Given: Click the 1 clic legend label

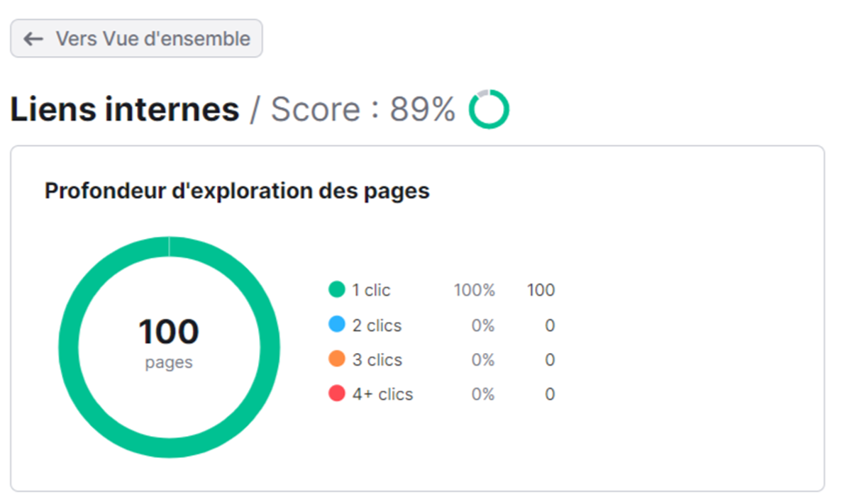Looking at the screenshot, I should click(x=371, y=291).
